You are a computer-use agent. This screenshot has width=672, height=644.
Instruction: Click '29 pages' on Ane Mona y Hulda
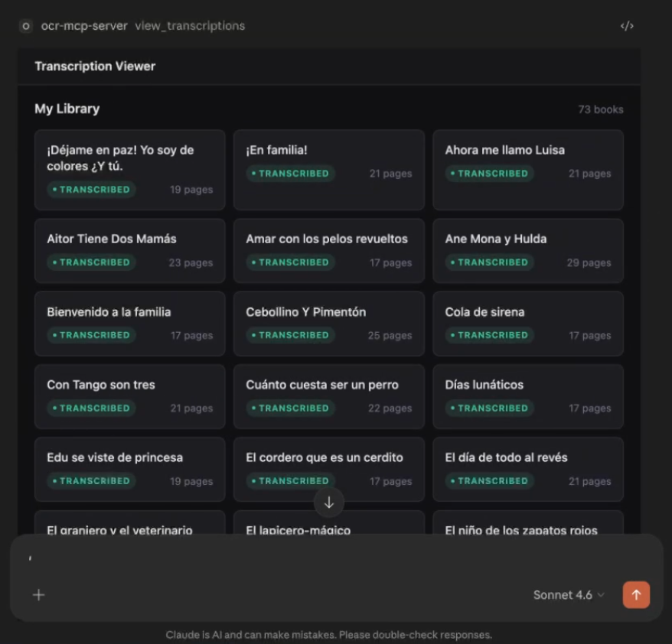589,263
